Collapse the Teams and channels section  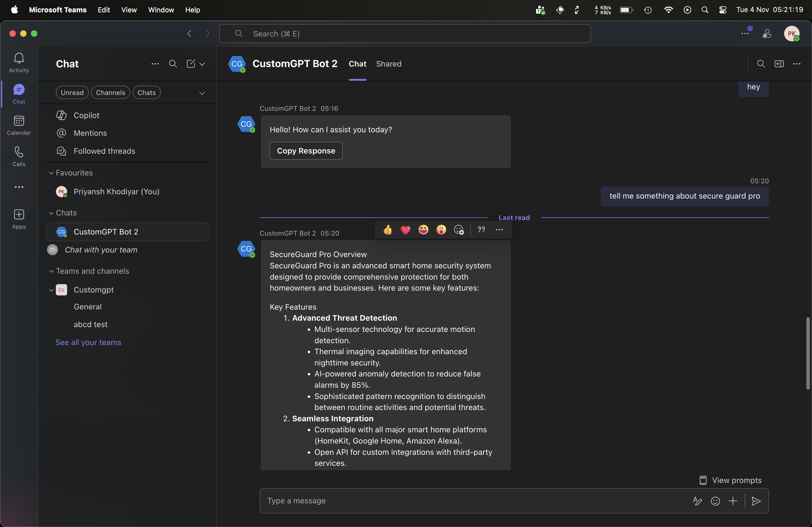(51, 271)
